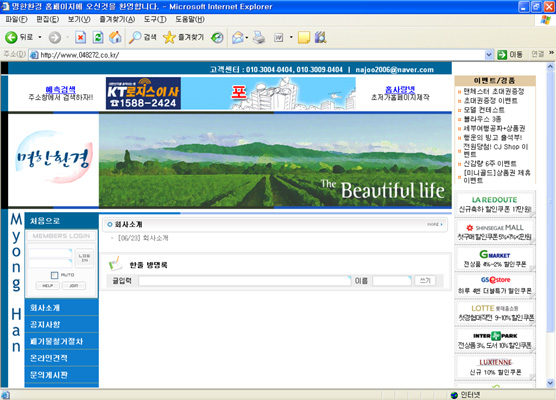The height and width of the screenshot is (400, 556).
Task: Open the [06/23] 회사소개 post
Action: [143, 238]
